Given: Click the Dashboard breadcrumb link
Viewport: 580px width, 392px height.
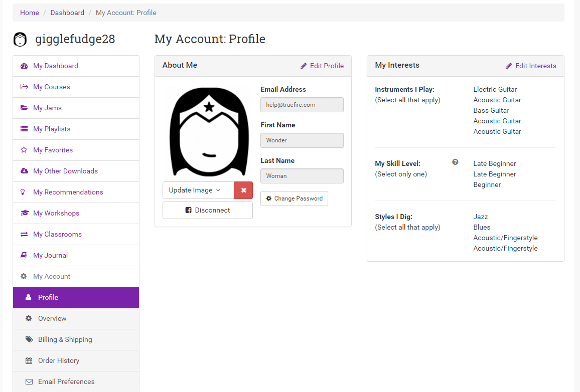Looking at the screenshot, I should (67, 13).
